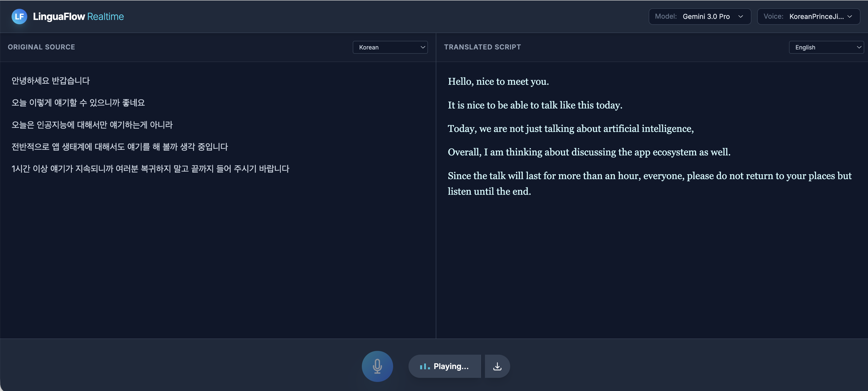Click the dropdown arrow next to Korean
The width and height of the screenshot is (868, 391).
point(423,47)
